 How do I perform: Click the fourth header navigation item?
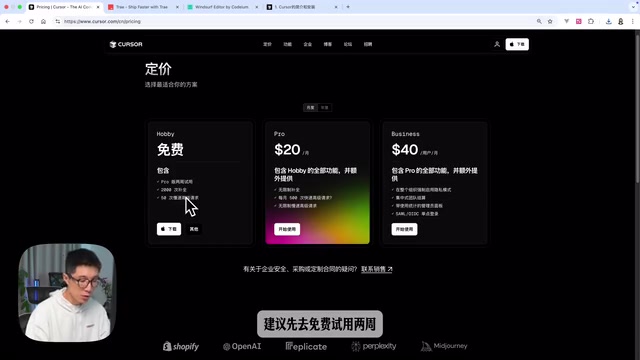point(328,44)
